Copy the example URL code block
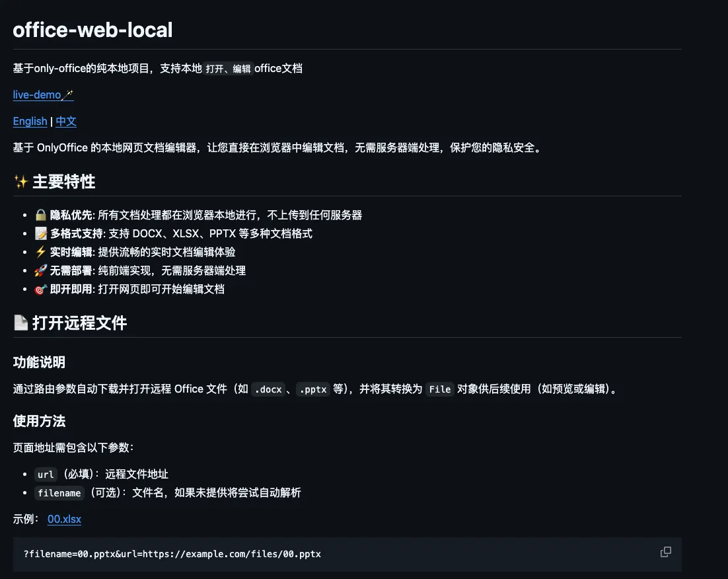This screenshot has width=728, height=579. pos(666,552)
